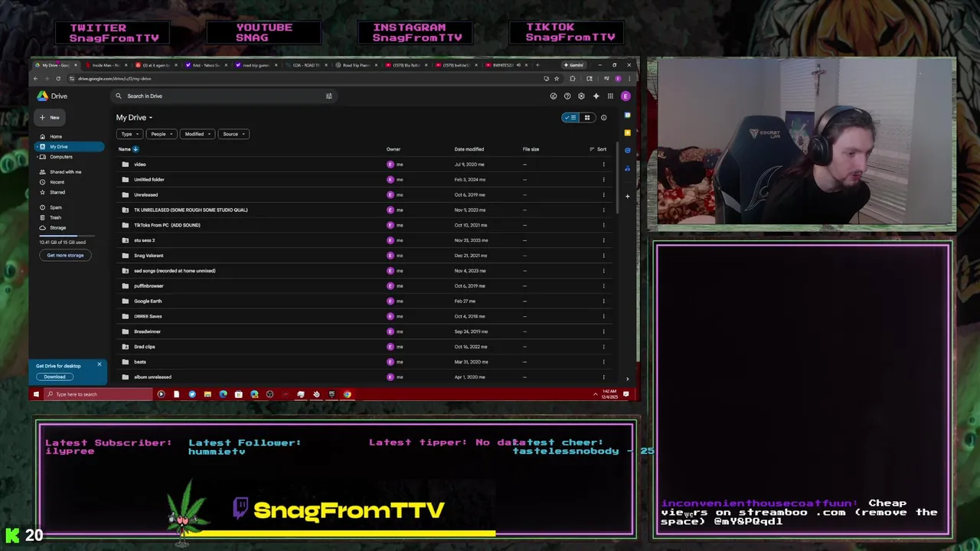Viewport: 980px width, 551px height.
Task: Switch to list layout view
Action: pos(570,118)
